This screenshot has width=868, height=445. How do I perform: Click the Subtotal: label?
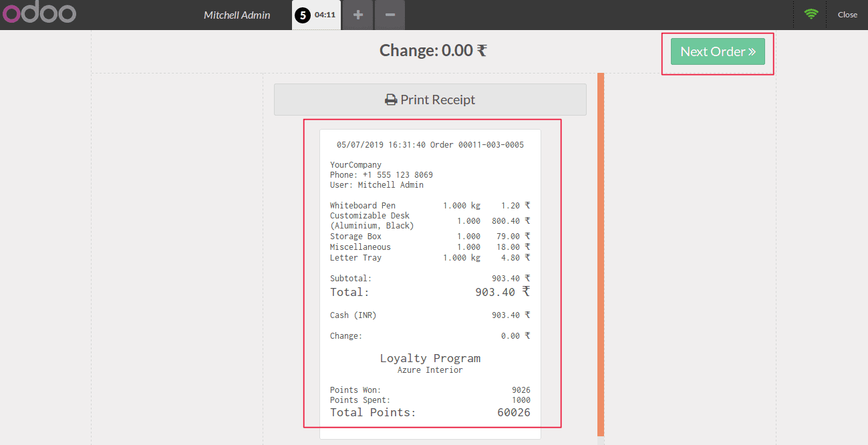[351, 279]
